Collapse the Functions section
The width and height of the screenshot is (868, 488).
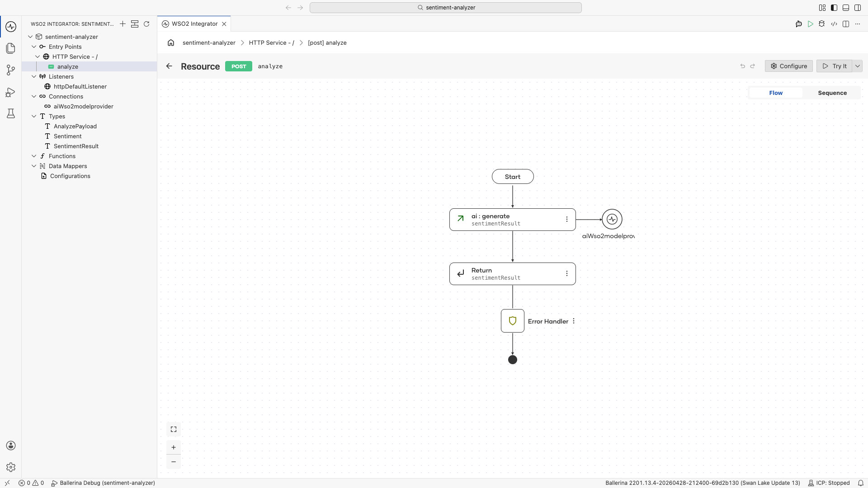pos(34,156)
